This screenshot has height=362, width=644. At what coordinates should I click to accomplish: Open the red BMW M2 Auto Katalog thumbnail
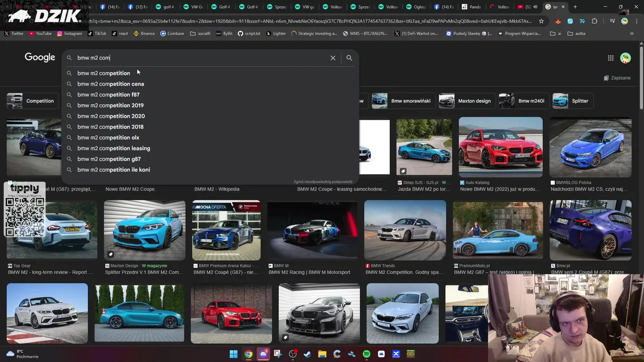click(501, 147)
